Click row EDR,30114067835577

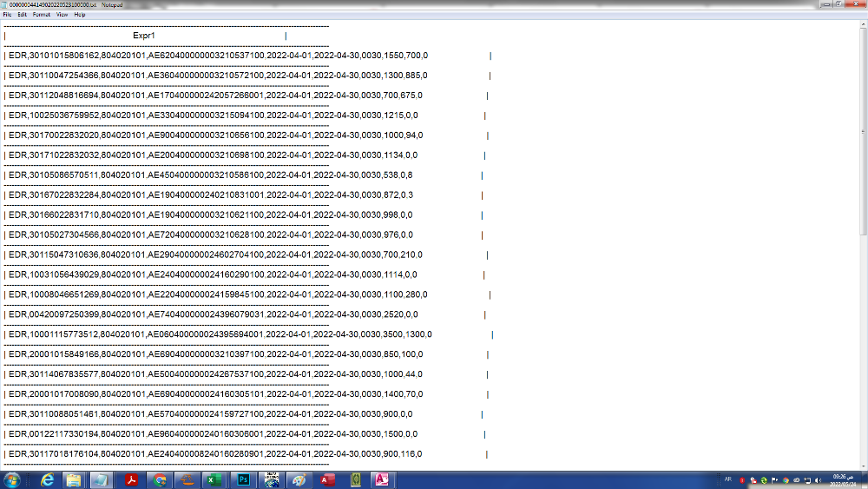(215, 374)
